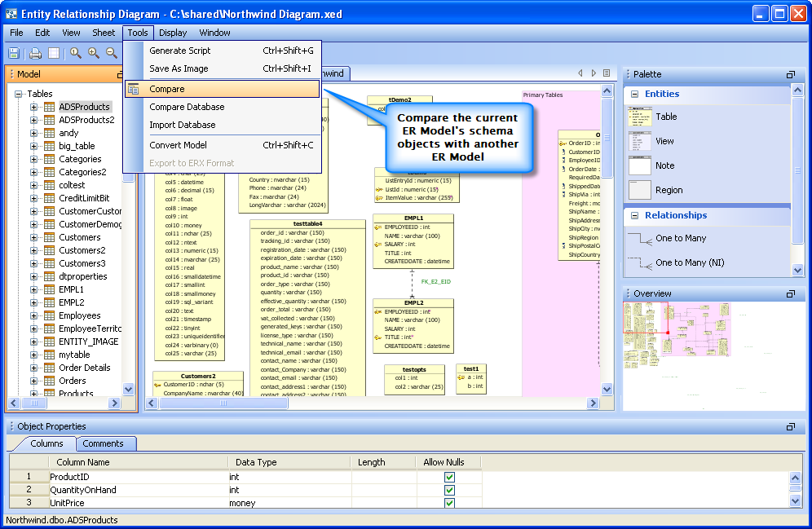Click the EMPL2 entity header in diagram
Viewport: 812px width, 529px height.
tap(413, 302)
